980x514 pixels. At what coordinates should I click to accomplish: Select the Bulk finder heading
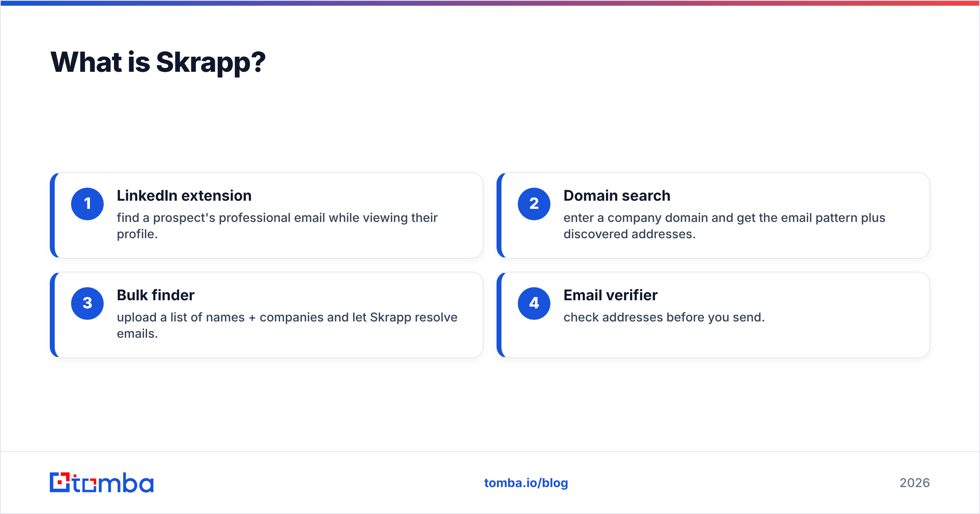tap(156, 295)
